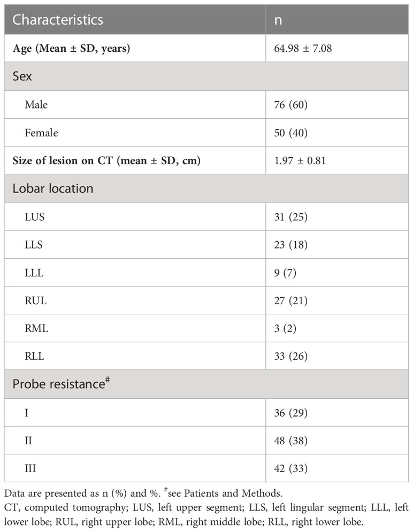Click the RLL value 33 (26)
This screenshot has width=413, height=532.
click(x=291, y=356)
